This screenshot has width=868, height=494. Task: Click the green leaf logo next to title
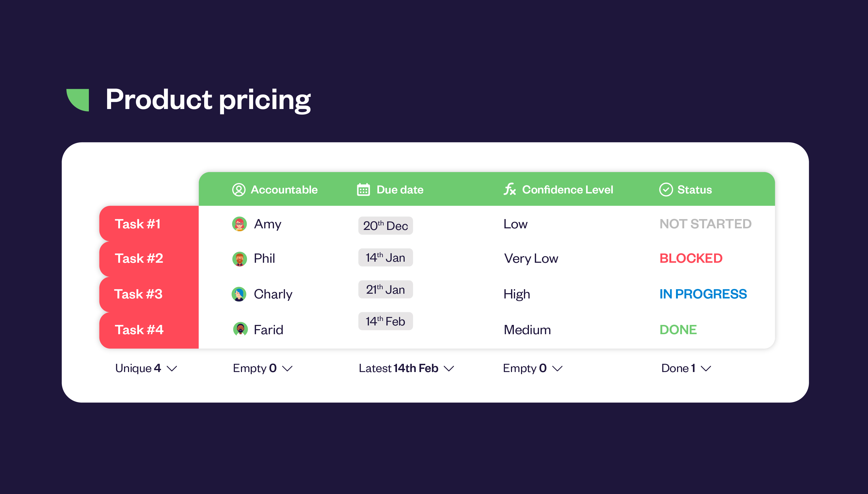click(x=79, y=100)
